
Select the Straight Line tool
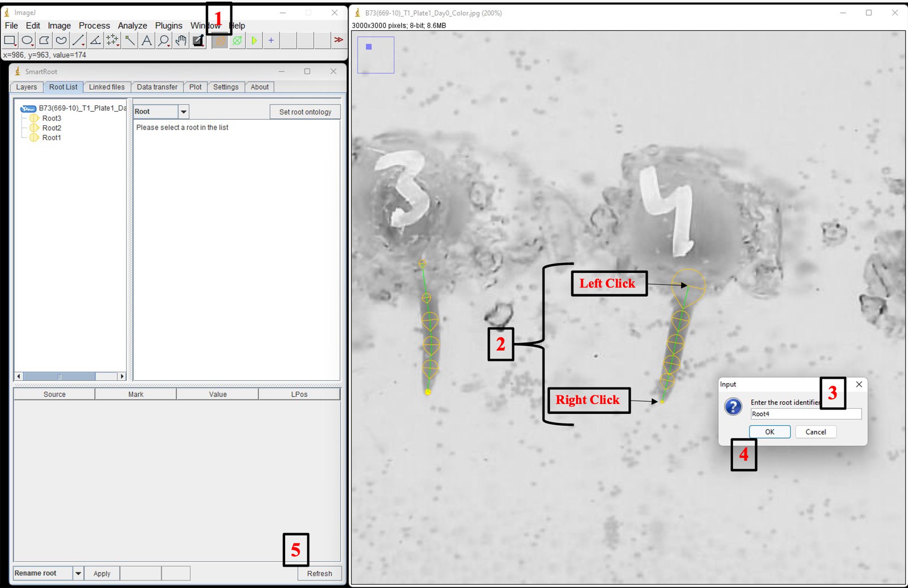(x=78, y=40)
